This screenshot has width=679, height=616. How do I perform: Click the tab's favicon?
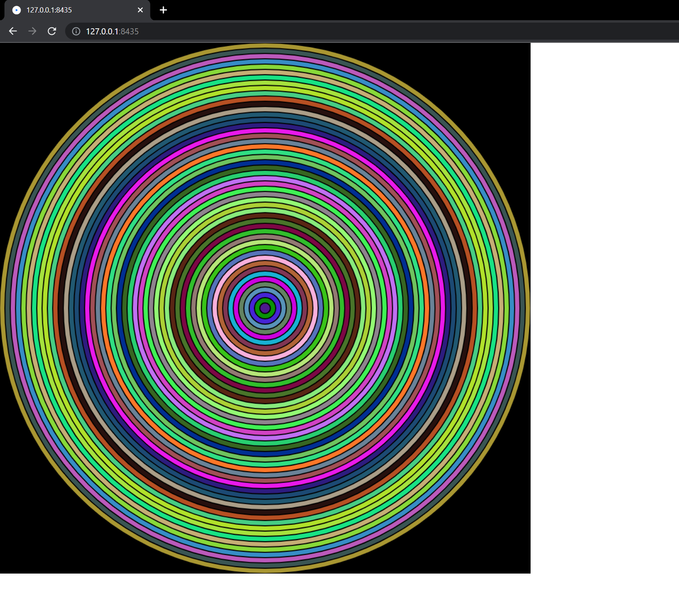point(17,10)
